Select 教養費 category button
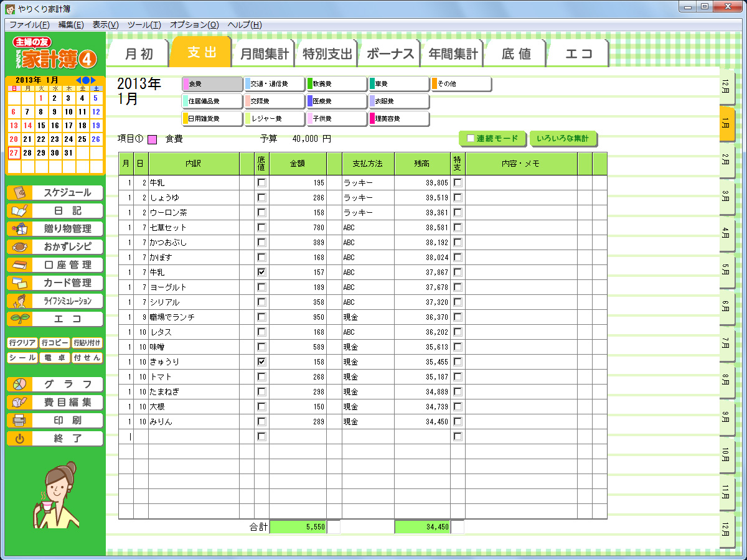 [337, 84]
